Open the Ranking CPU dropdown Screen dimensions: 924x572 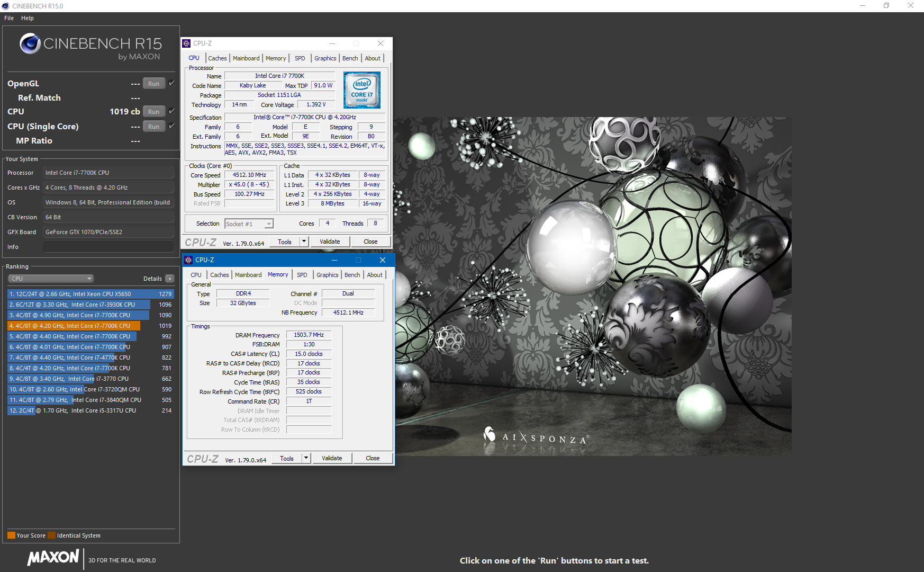51,279
